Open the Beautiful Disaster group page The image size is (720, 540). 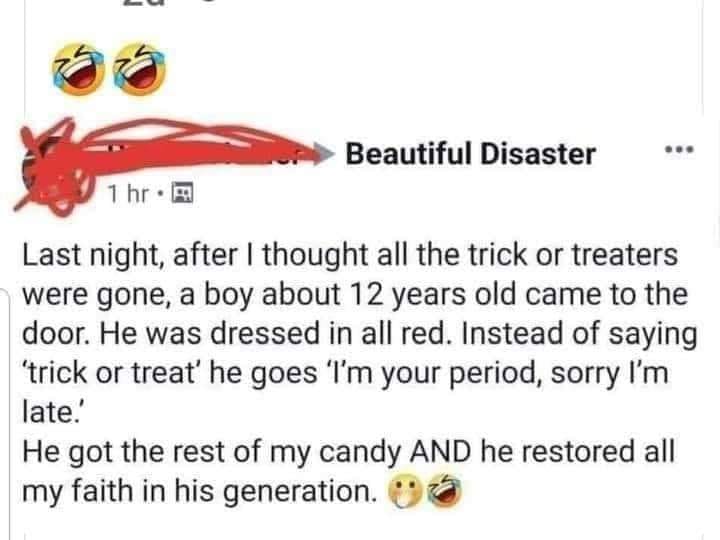click(470, 155)
